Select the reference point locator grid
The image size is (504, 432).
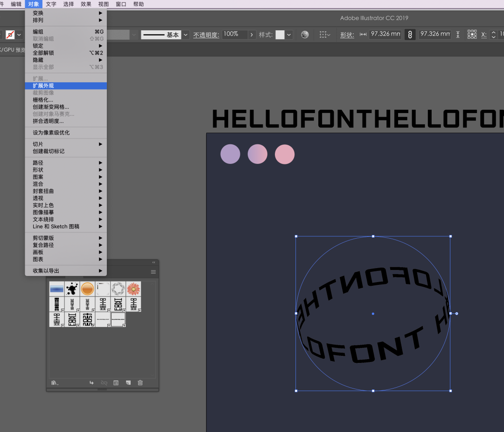pyautogui.click(x=472, y=35)
